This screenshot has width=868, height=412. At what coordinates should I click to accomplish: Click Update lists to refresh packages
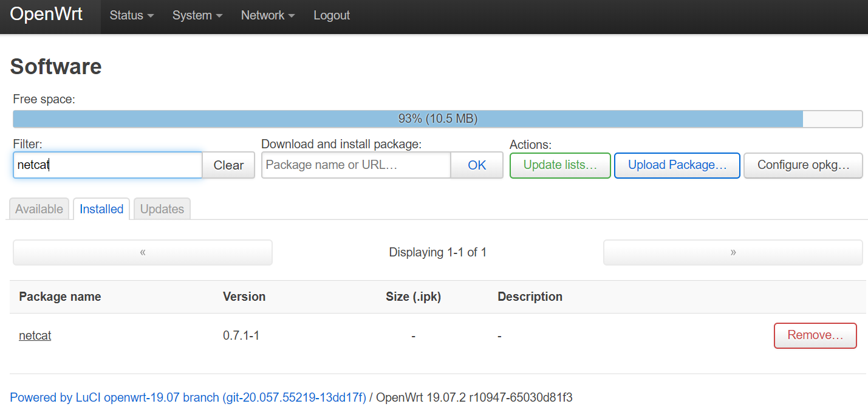pyautogui.click(x=559, y=165)
